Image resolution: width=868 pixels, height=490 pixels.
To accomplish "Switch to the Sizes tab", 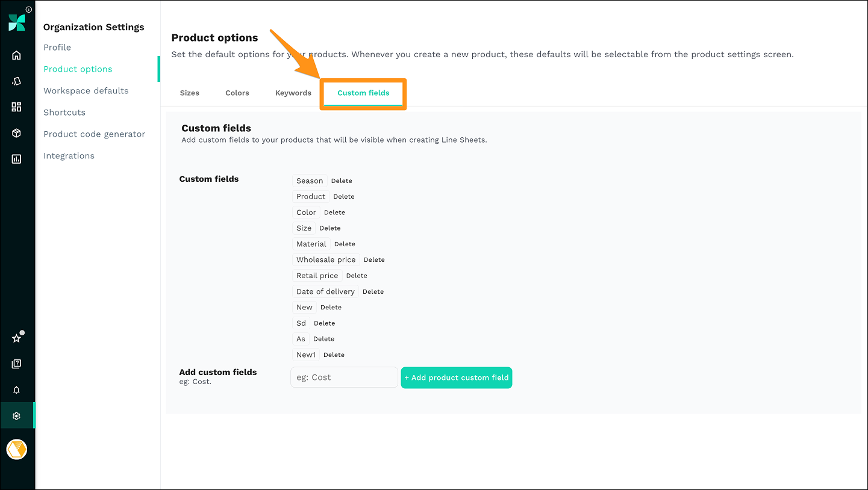I will (190, 93).
